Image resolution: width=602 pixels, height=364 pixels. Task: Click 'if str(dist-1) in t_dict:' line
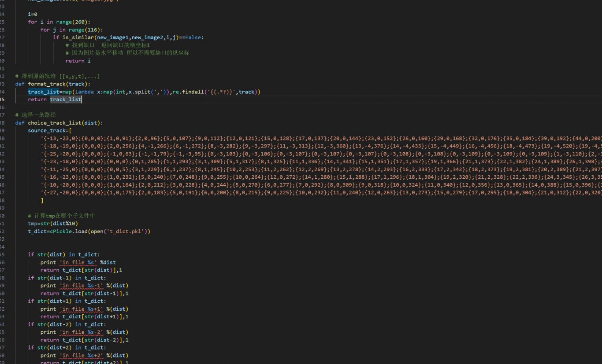pyautogui.click(x=67, y=278)
